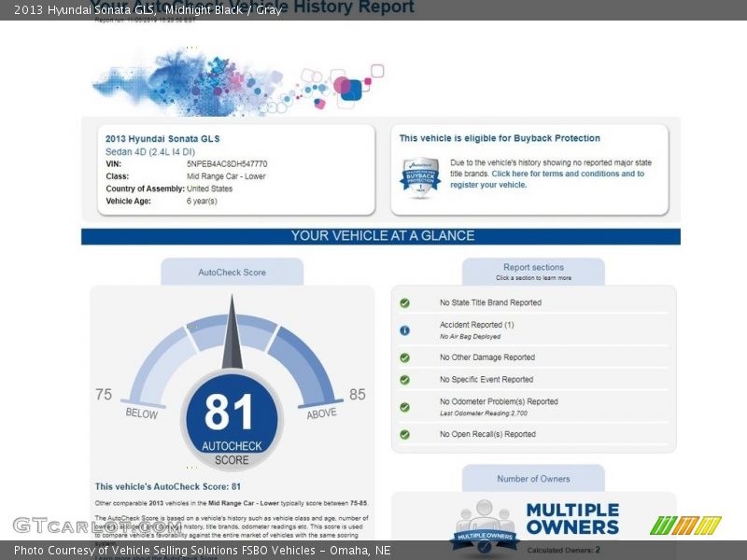Click the Buyback Protection shield badge
The height and width of the screenshot is (560, 747).
(x=420, y=177)
